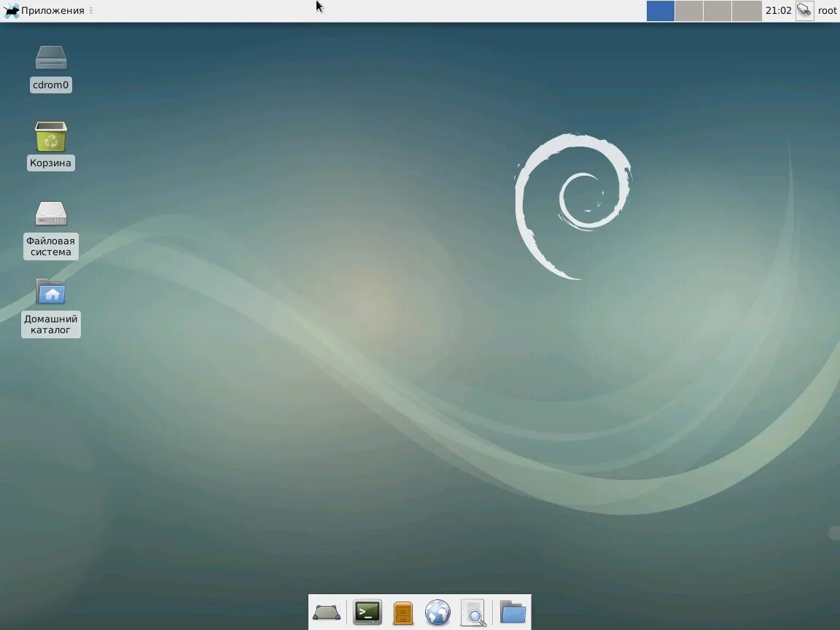Select the Домашний каталог folder icon
Viewport: 840px width, 630px height.
pyautogui.click(x=51, y=292)
